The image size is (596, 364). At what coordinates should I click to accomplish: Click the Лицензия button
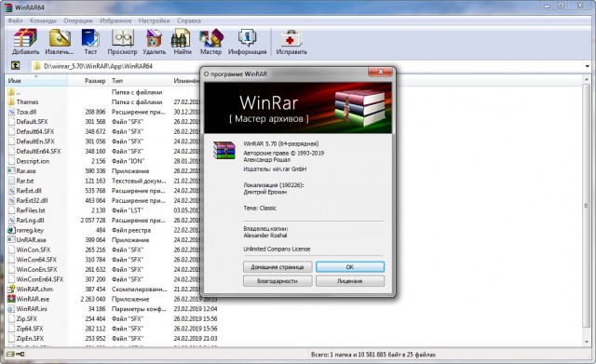tap(350, 281)
